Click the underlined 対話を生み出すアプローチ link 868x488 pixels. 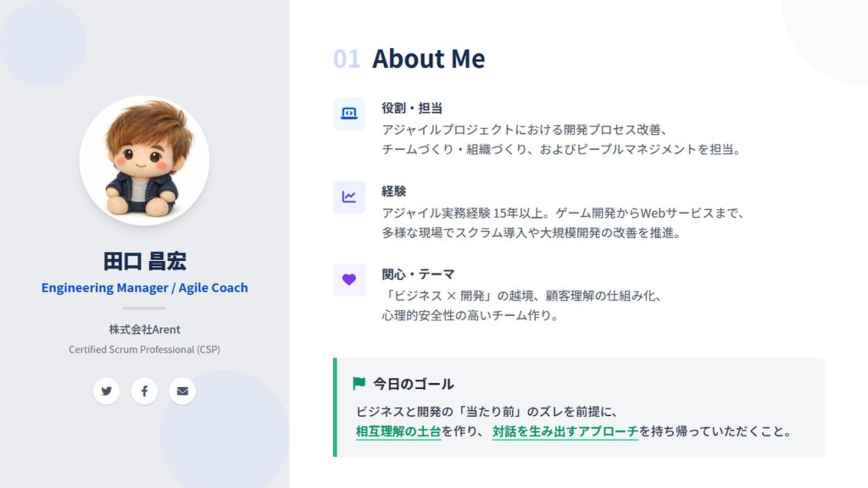click(565, 432)
